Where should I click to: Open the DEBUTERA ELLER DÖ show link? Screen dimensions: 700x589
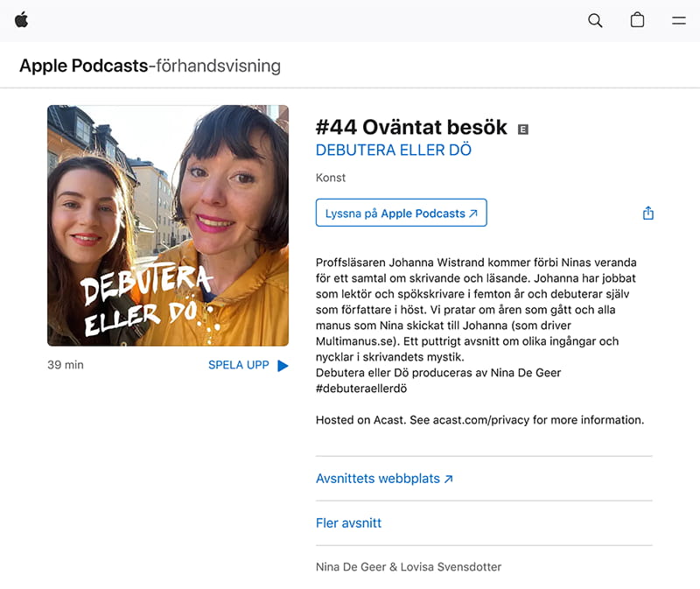(393, 150)
